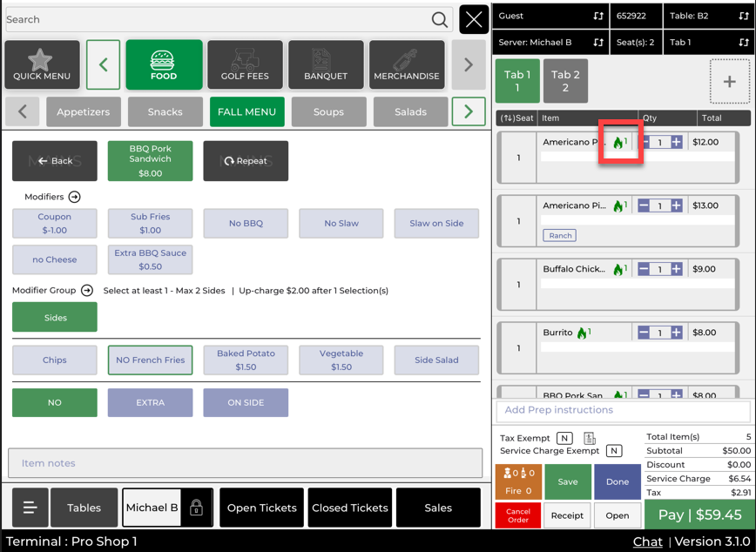
Task: Click the document icon next to Tax Exempt
Action: 590,439
